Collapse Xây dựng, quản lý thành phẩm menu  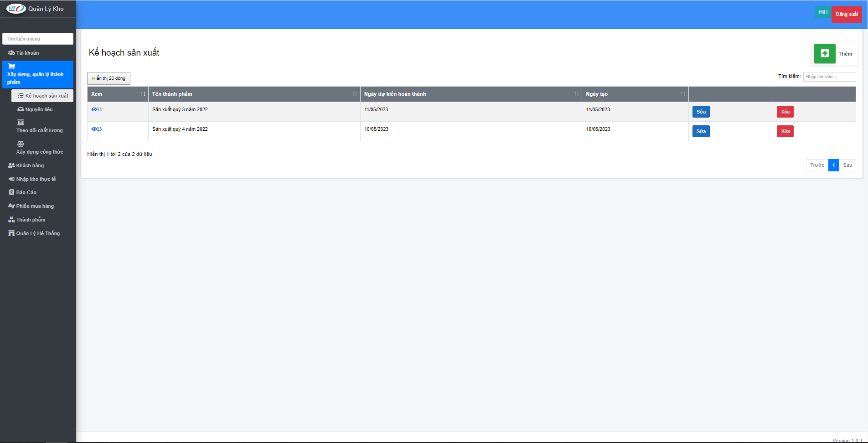(38, 74)
